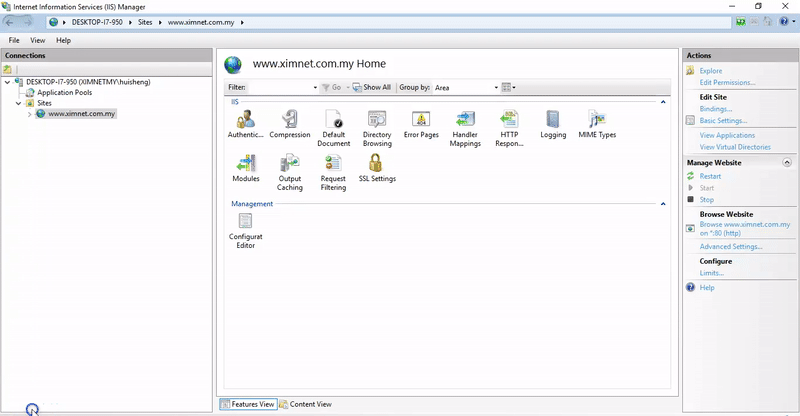This screenshot has width=800, height=416.
Task: Click the Browse Website globe icon
Action: pos(690,228)
